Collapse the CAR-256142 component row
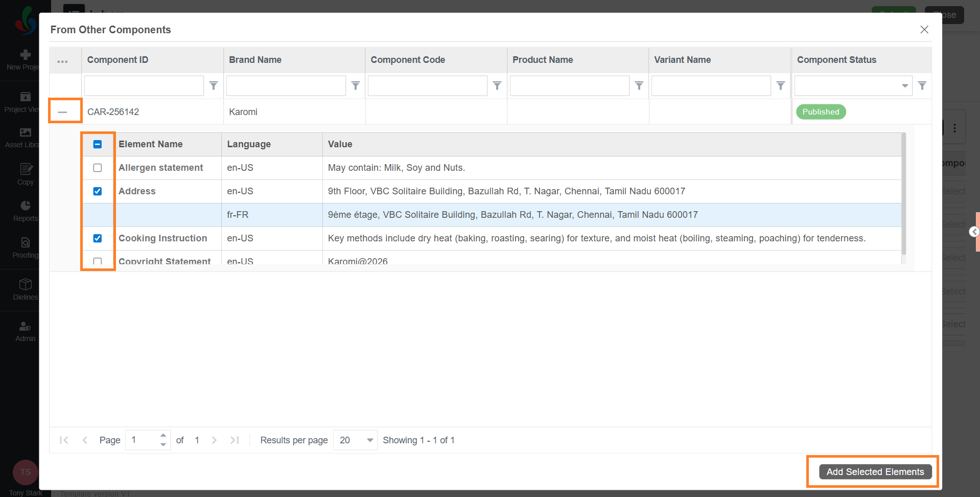Image resolution: width=980 pixels, height=497 pixels. pyautogui.click(x=62, y=112)
